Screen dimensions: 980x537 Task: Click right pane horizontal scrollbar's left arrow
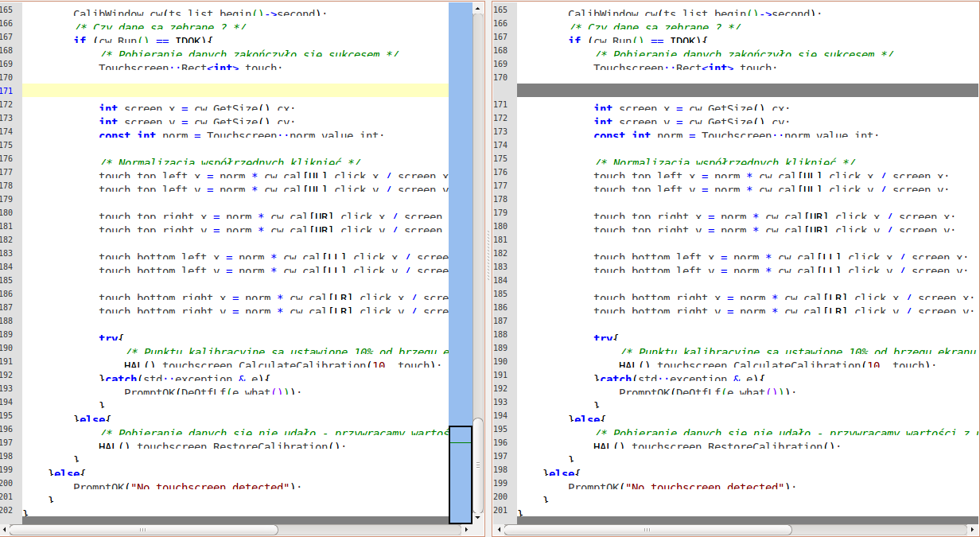click(498, 530)
